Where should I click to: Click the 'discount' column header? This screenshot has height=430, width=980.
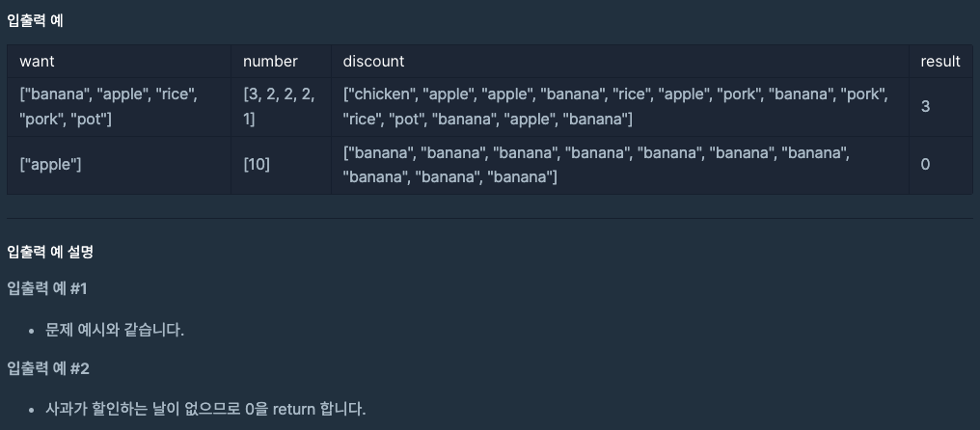tap(373, 61)
